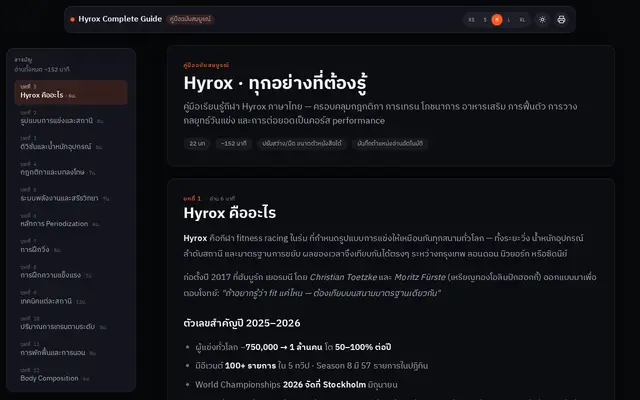Click the สารบัญ sidebar heading
640x400 pixels.
(23, 60)
